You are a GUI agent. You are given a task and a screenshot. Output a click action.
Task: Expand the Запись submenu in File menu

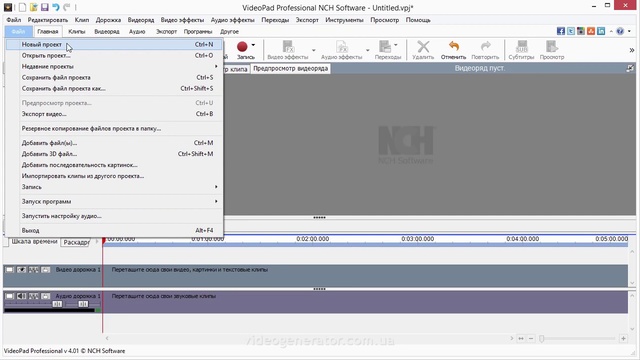(x=115, y=187)
